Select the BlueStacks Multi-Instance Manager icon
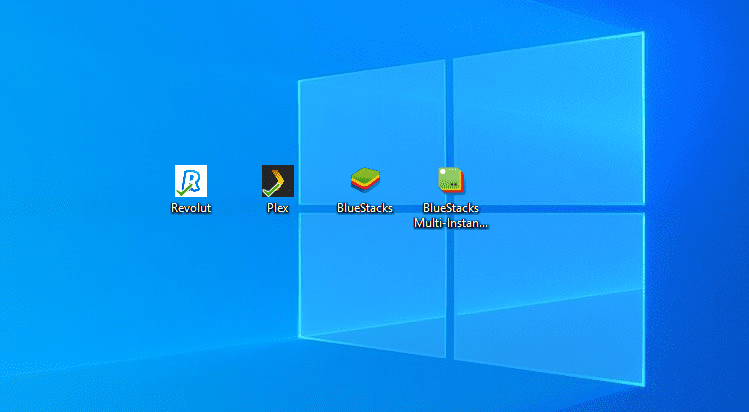Image resolution: width=749 pixels, height=412 pixels. coord(451,180)
